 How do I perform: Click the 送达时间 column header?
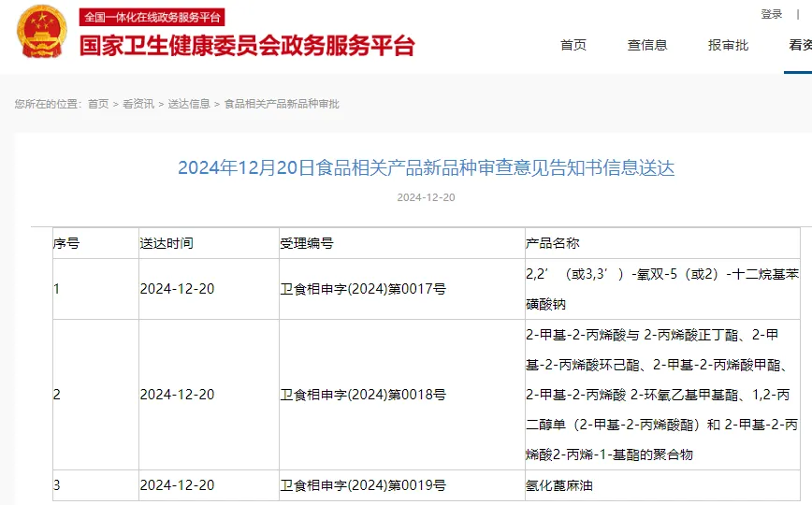167,243
